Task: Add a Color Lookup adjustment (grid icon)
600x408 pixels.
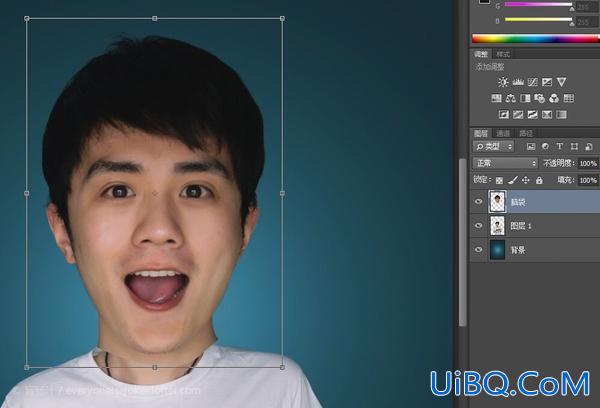Action: click(x=569, y=98)
